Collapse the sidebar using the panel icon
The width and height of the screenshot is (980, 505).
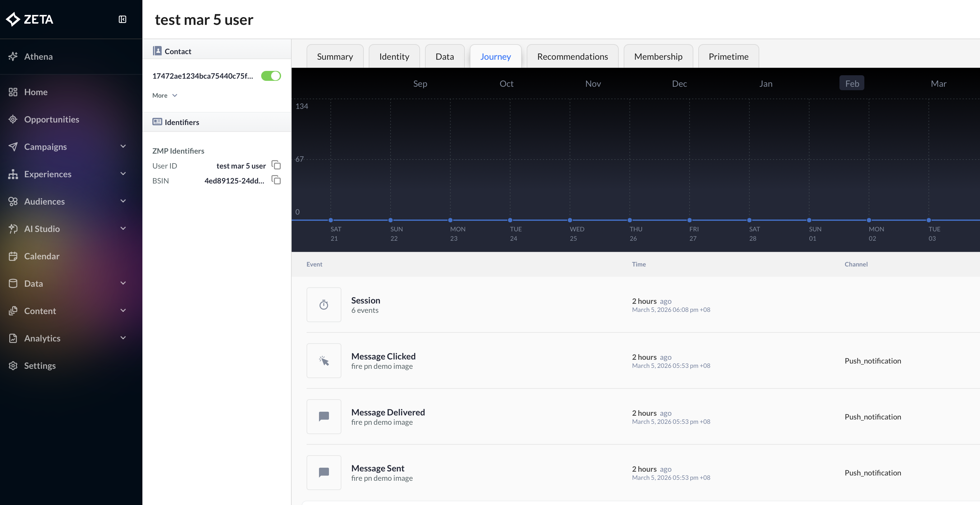coord(122,19)
